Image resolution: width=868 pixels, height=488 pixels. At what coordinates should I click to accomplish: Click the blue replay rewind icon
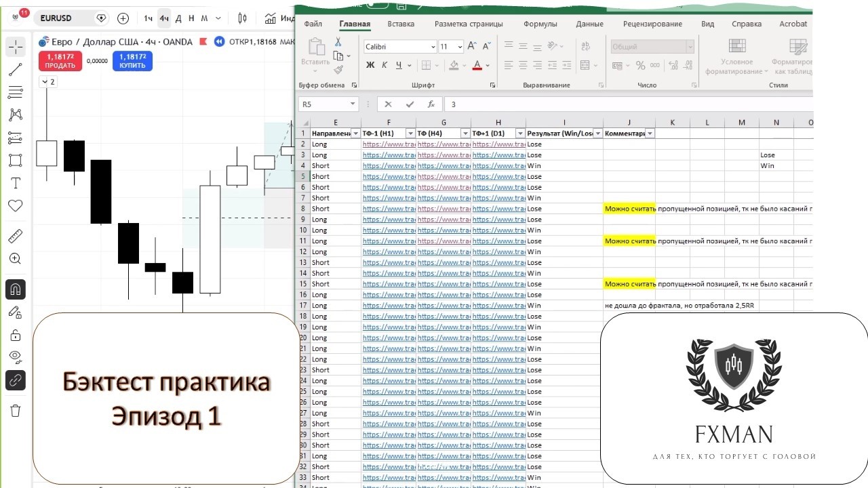point(219,41)
